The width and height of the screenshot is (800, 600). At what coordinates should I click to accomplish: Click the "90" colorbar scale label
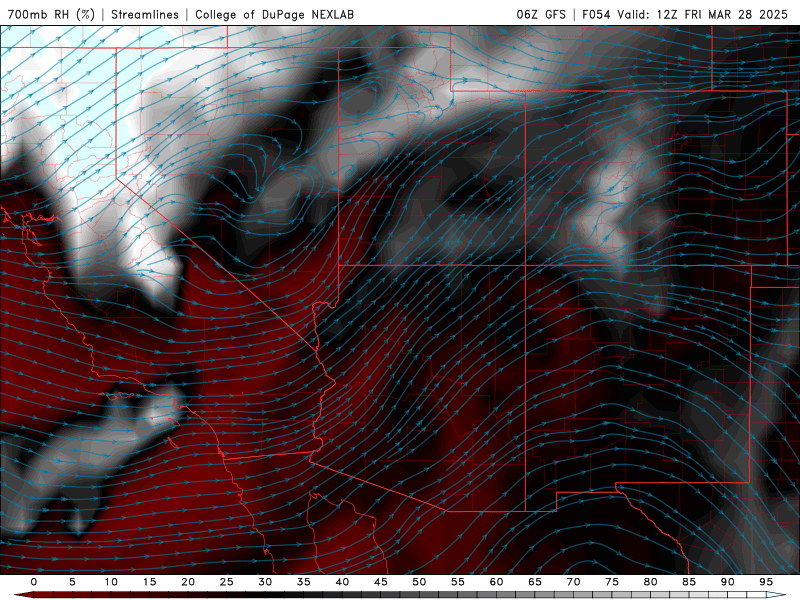tap(728, 582)
